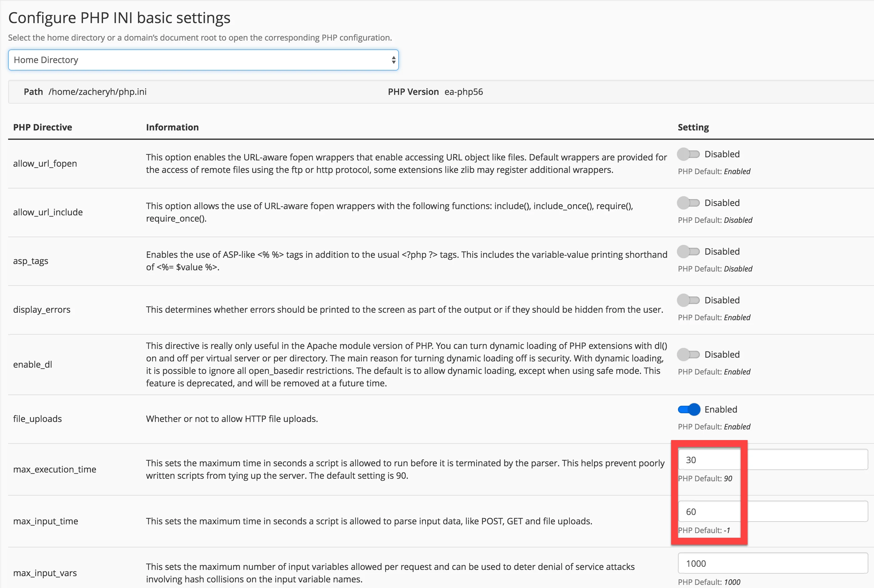Click the PHP Directive column header
The image size is (874, 588).
[43, 127]
